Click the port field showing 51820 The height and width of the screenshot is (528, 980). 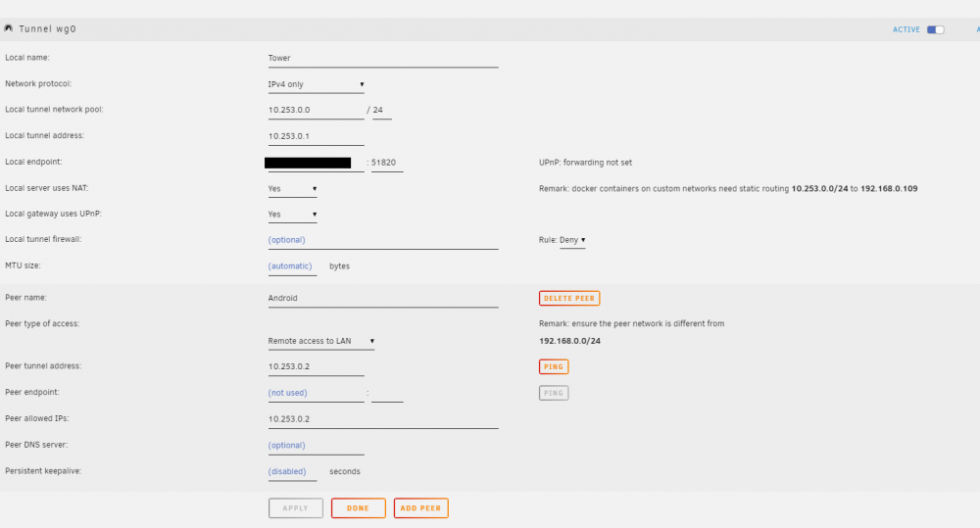coord(387,163)
